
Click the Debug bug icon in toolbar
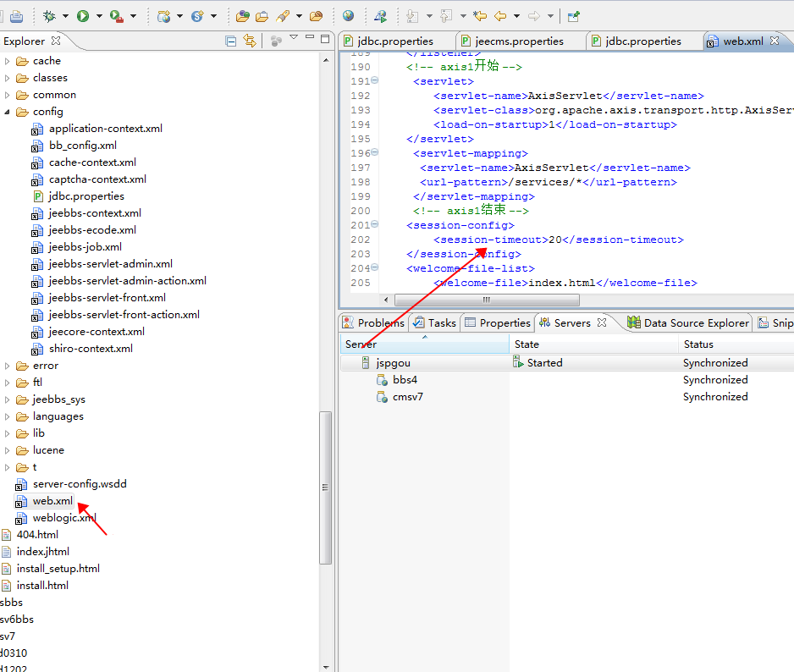(50, 15)
